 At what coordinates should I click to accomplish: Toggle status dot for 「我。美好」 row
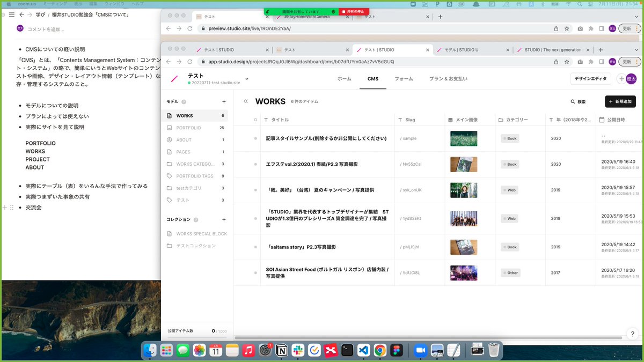(x=255, y=190)
